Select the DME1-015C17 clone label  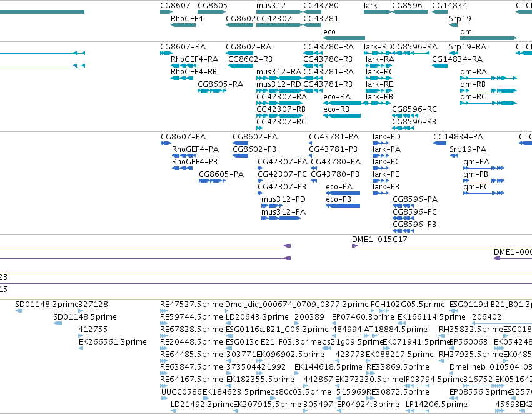379,240
